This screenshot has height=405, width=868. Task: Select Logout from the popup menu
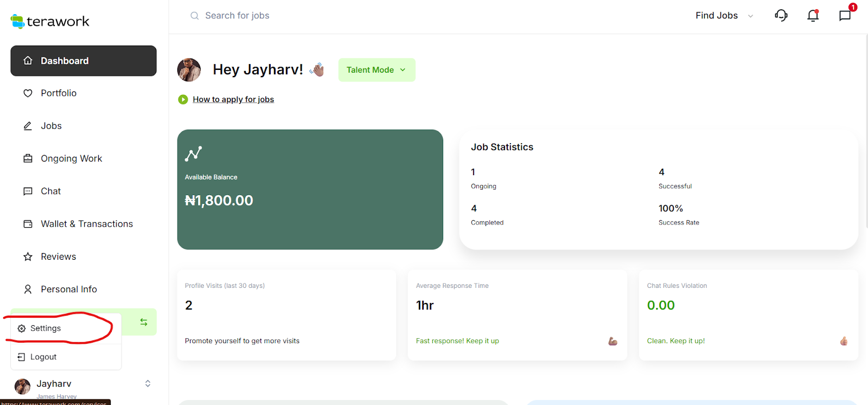point(43,357)
